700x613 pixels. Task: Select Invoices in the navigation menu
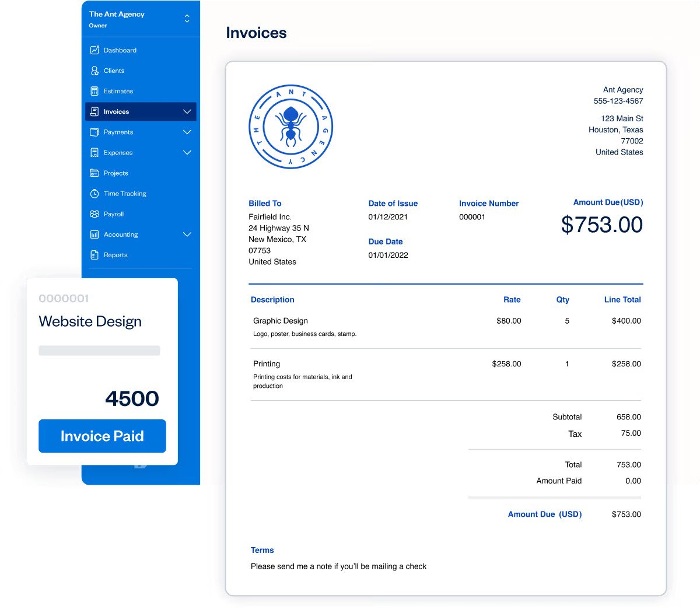point(116,111)
